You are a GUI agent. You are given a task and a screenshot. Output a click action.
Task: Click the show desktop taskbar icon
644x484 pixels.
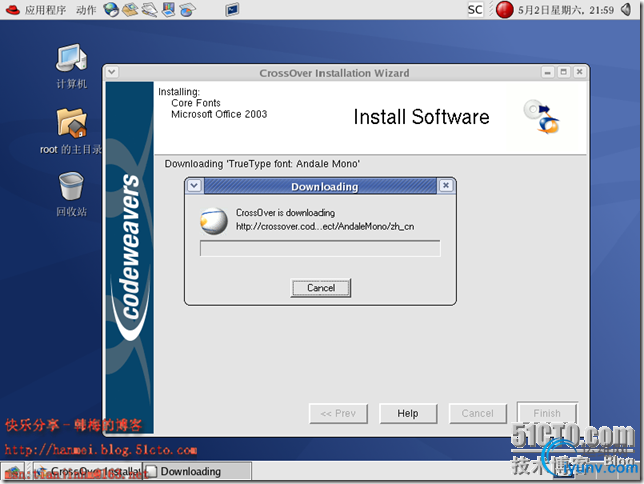pos(13,471)
